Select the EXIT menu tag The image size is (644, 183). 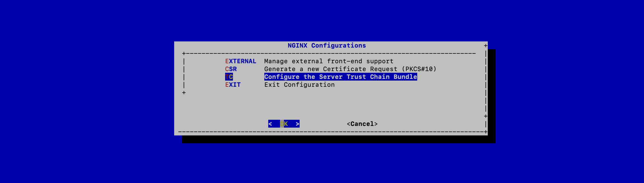coord(233,85)
